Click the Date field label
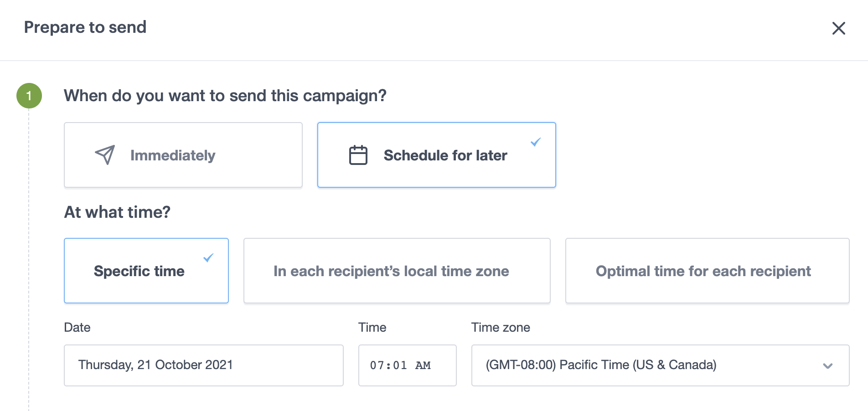The width and height of the screenshot is (868, 411). tap(77, 328)
